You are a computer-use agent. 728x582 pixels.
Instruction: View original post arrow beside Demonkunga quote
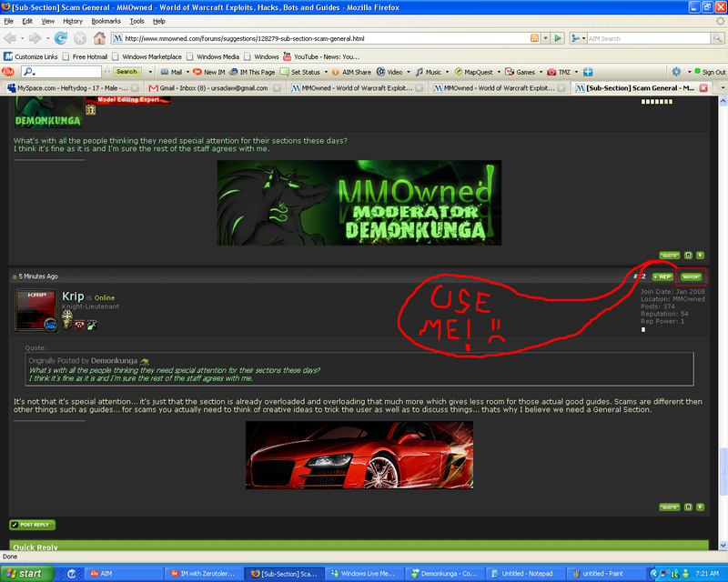[x=145, y=361]
